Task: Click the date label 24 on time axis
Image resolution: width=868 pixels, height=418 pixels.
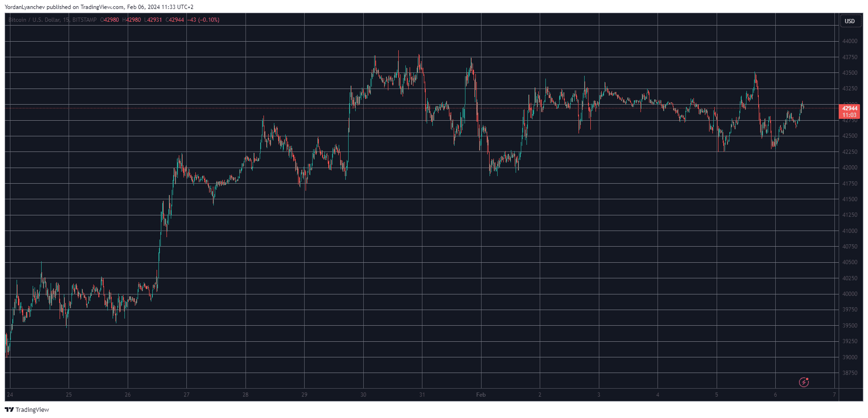Action: (10, 395)
